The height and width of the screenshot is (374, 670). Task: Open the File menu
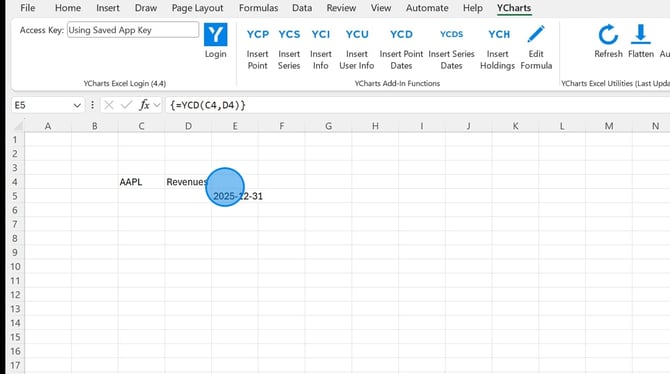click(x=28, y=8)
